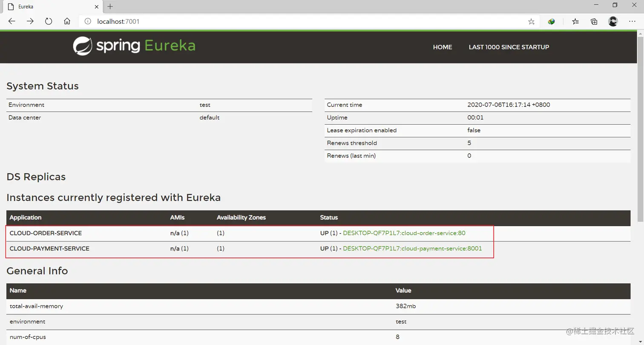Click the DS Replicas heading
644x345 pixels.
click(36, 177)
